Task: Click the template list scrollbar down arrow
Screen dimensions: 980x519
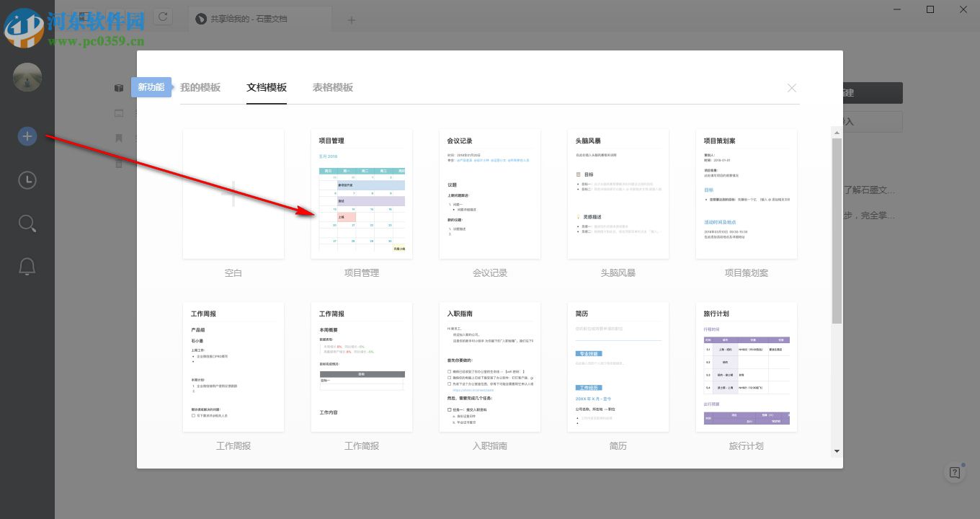Action: (x=837, y=451)
